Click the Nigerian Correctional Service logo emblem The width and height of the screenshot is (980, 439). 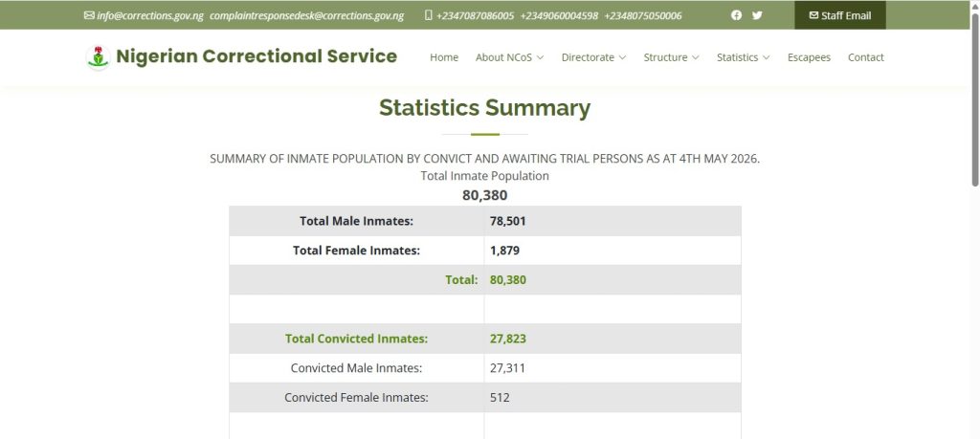(x=98, y=57)
